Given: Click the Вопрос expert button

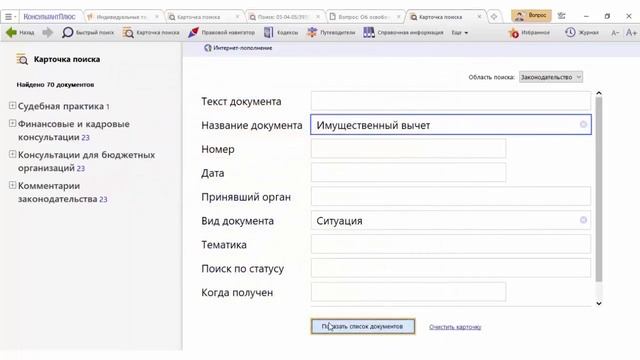Looking at the screenshot, I should pyautogui.click(x=531, y=16).
